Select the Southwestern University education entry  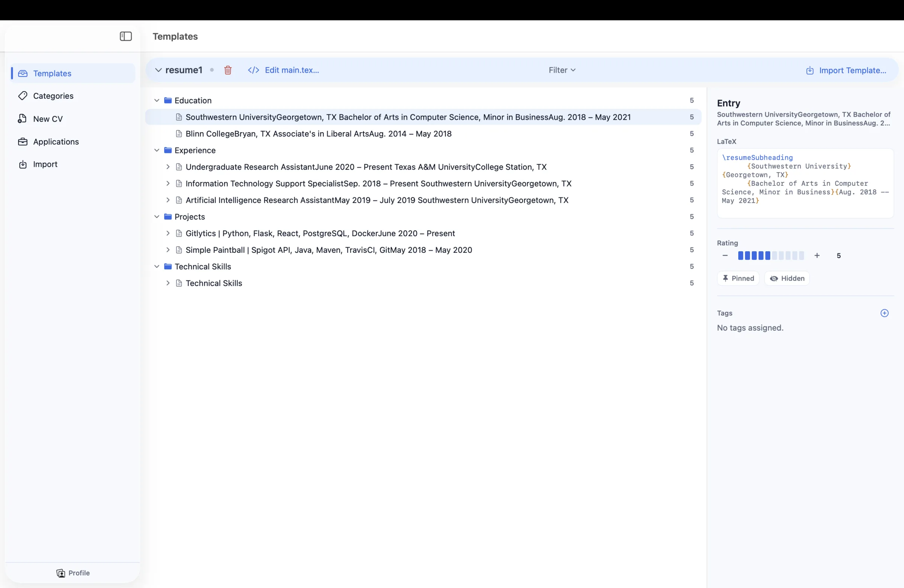423,117
